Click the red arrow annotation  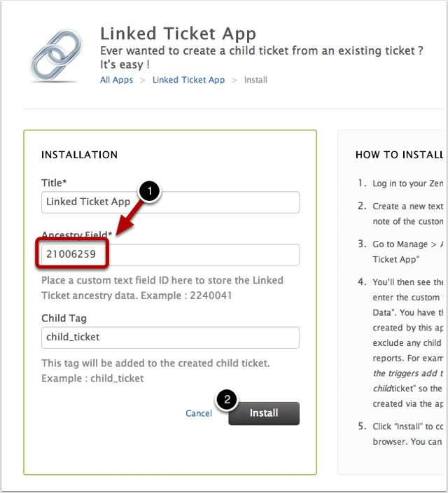point(128,219)
